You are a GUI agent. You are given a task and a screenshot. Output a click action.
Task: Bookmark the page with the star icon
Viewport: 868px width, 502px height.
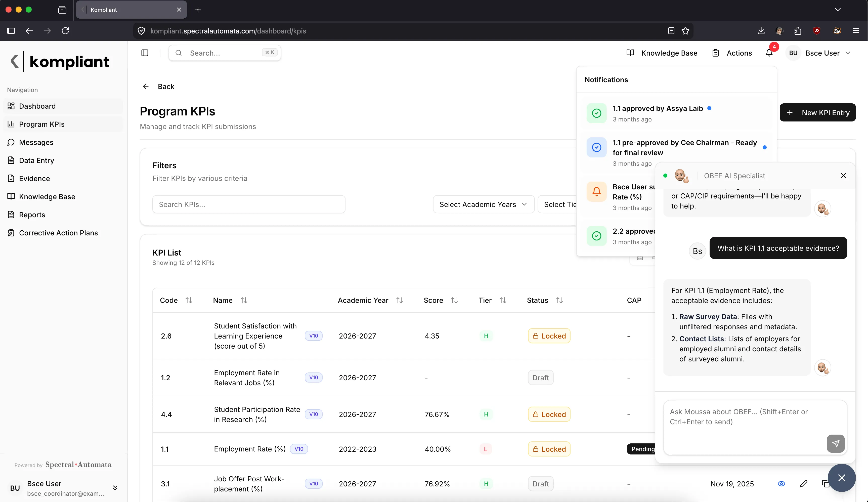[685, 30]
